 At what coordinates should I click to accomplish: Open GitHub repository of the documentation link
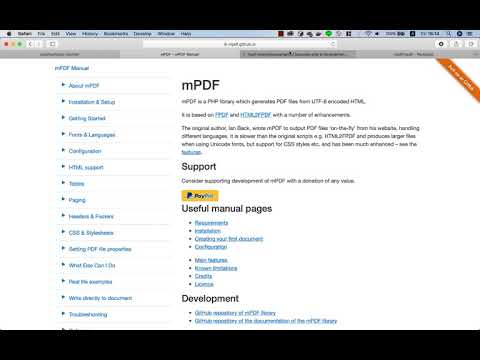click(x=266, y=321)
